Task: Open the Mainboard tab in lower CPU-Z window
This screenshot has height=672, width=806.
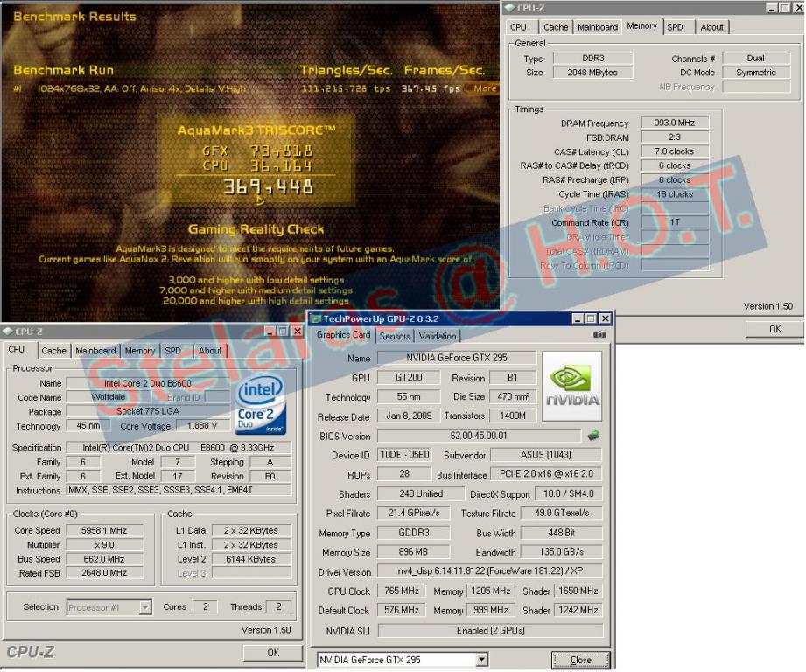Action: tap(95, 350)
